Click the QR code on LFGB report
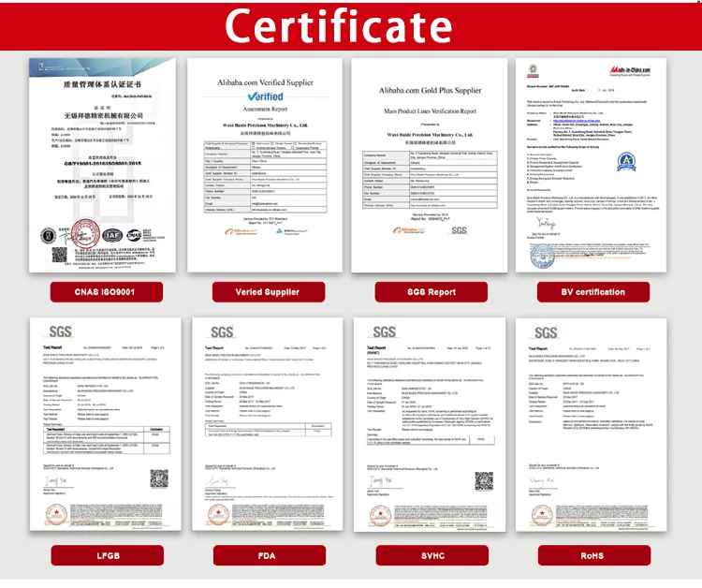The height and width of the screenshot is (588, 702). [x=159, y=478]
